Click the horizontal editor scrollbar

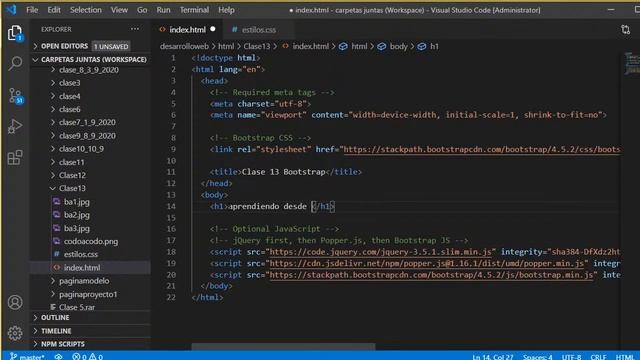[x=283, y=347]
